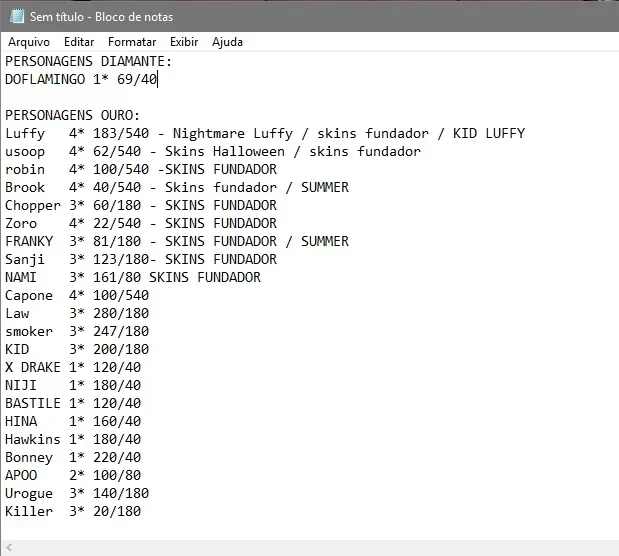Click the words Skins Halloween
This screenshot has height=556, width=619.
pyautogui.click(x=225, y=151)
